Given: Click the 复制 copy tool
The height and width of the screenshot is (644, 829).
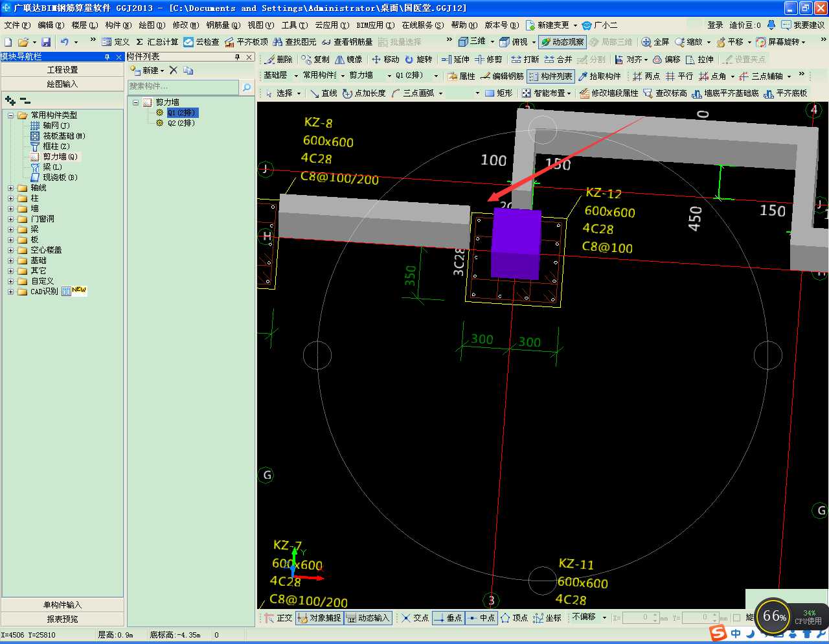Looking at the screenshot, I should 315,60.
